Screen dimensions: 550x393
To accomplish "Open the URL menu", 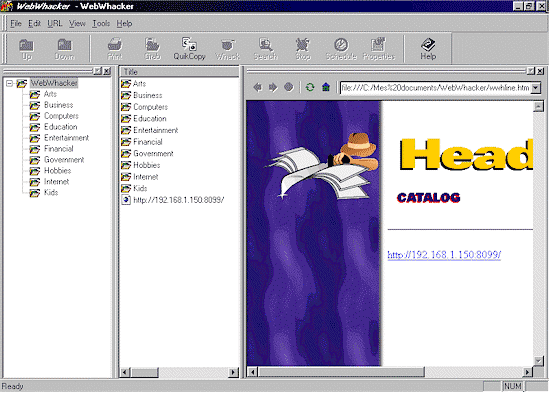I will [55, 24].
